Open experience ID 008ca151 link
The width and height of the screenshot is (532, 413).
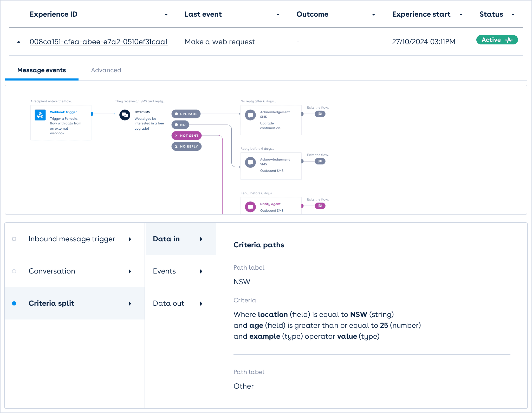coord(99,42)
